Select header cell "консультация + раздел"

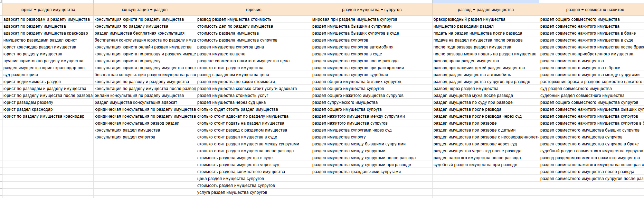pos(145,10)
